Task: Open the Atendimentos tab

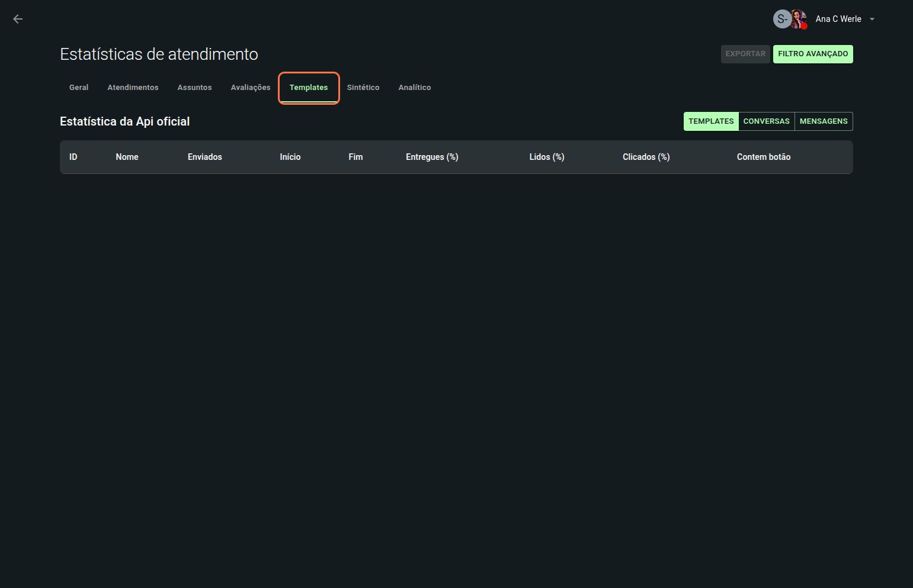Action: click(x=133, y=88)
